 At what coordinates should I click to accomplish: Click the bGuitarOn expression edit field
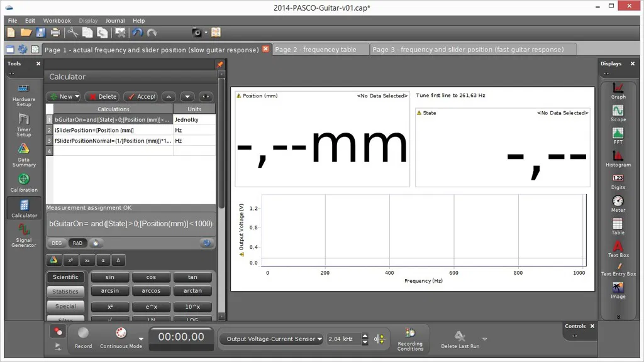tap(131, 224)
